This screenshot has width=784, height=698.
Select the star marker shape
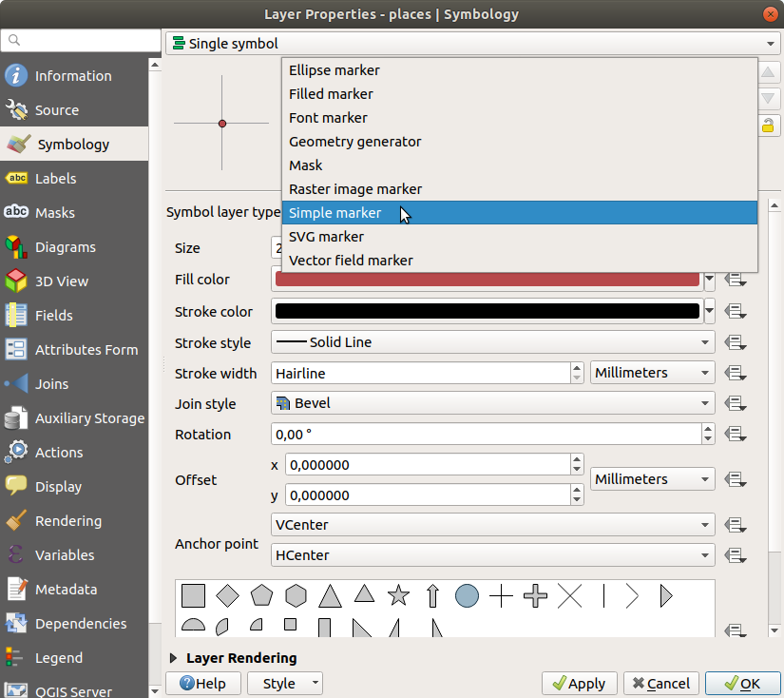click(x=398, y=594)
